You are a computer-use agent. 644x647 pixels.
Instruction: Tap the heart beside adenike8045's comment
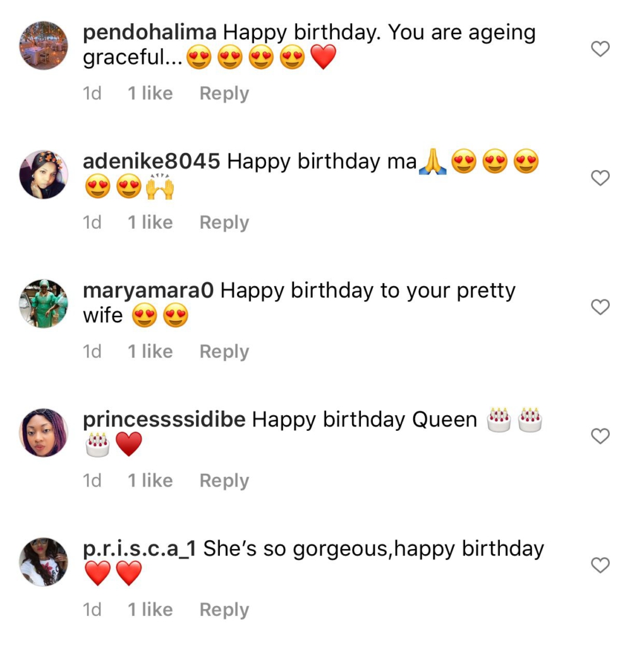[x=600, y=178]
